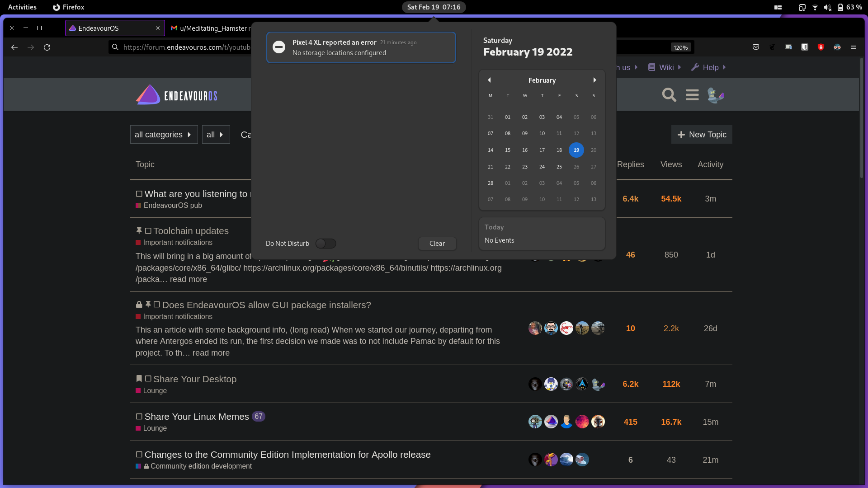Open the Bitwarden extension
The image size is (868, 488).
click(805, 47)
